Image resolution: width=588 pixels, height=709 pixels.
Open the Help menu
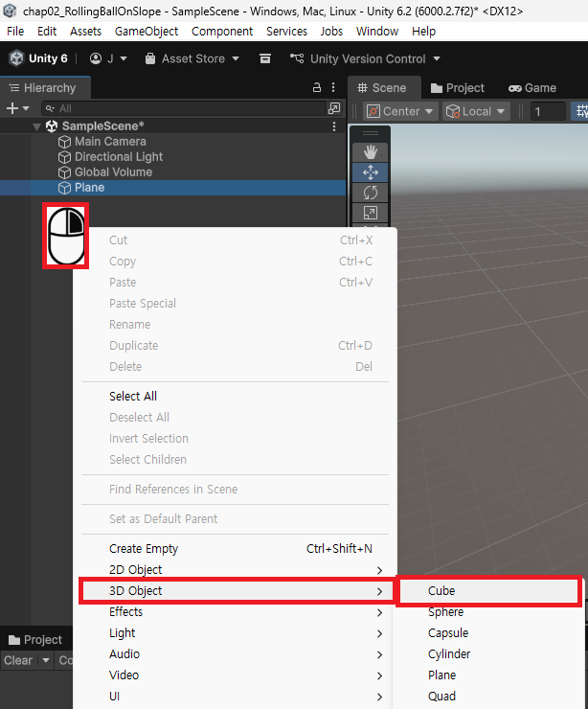click(423, 32)
